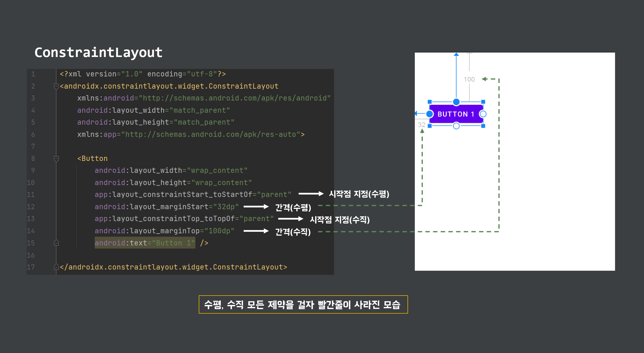This screenshot has height=353, width=644.
Task: Click the top constraint anchor of Button 1
Action: point(456,102)
